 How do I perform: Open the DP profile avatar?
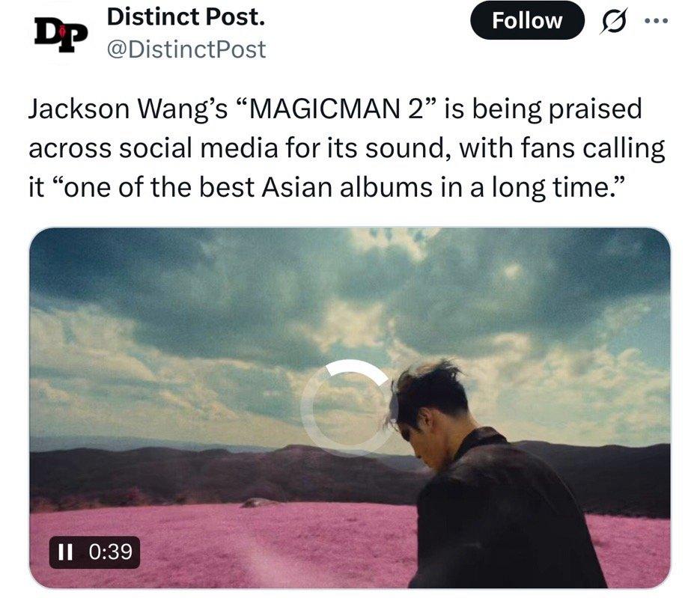click(x=61, y=35)
